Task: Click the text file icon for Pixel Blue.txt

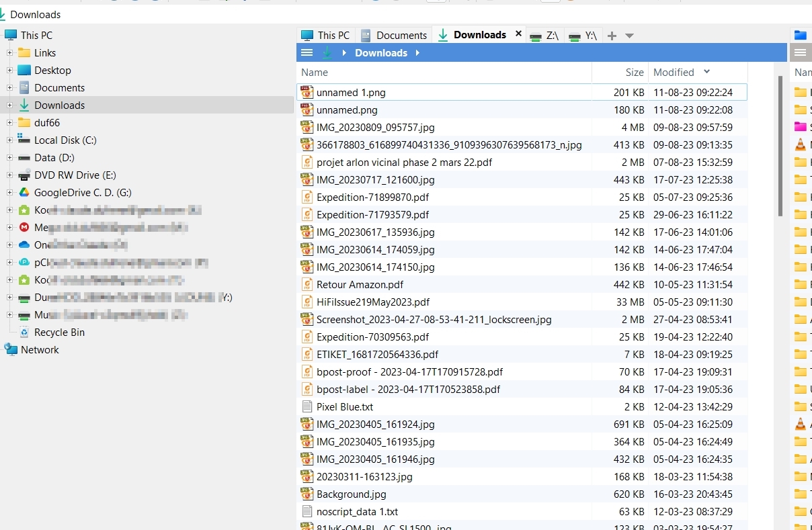Action: (x=307, y=407)
